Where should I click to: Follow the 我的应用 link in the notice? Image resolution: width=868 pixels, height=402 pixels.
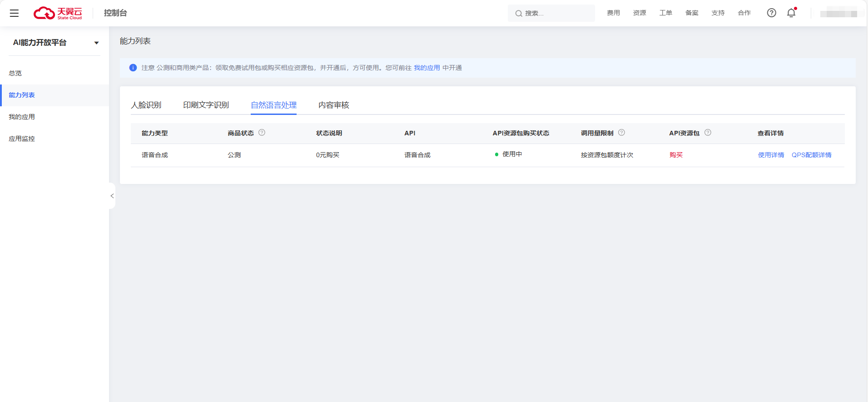click(427, 68)
